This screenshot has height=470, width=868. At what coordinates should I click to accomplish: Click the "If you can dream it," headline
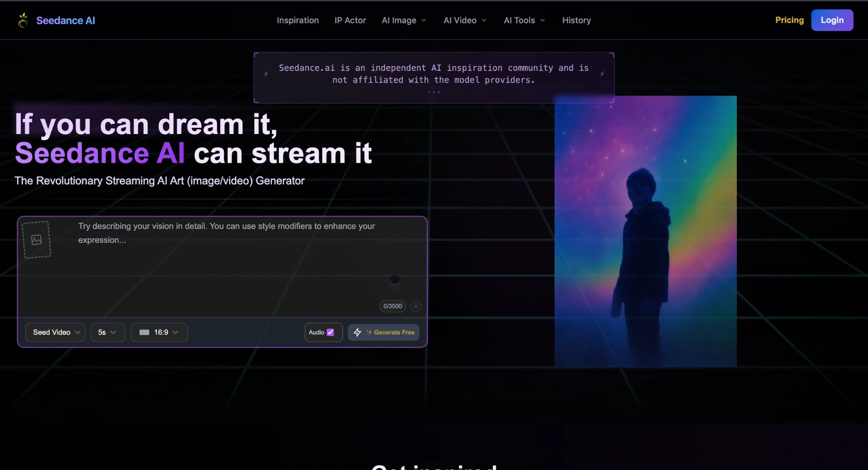146,124
